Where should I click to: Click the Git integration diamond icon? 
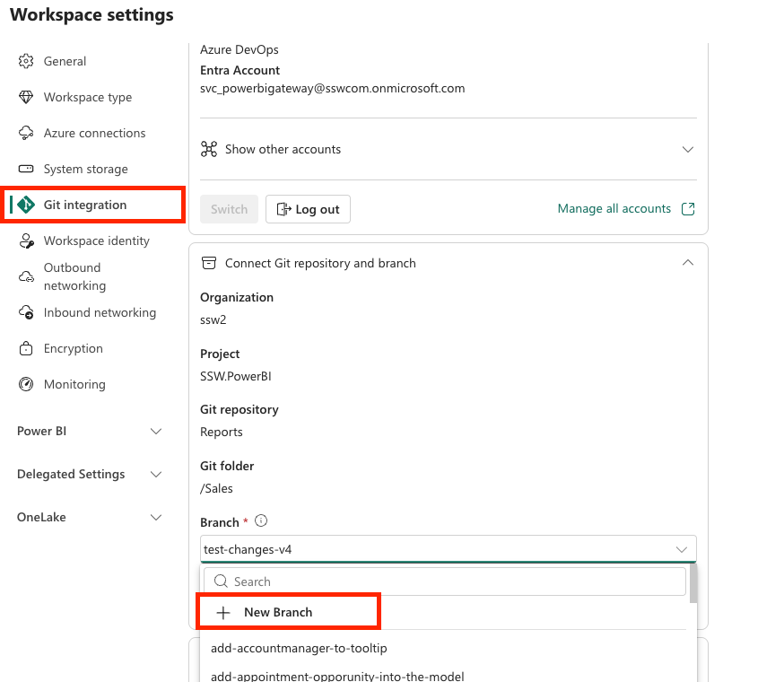pyautogui.click(x=26, y=205)
